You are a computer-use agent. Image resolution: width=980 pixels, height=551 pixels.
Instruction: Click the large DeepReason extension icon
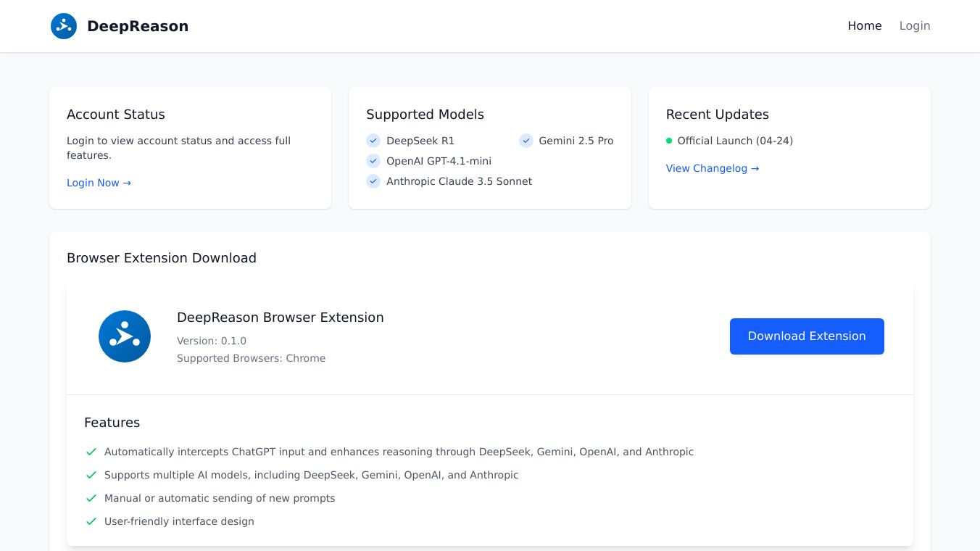(x=125, y=336)
